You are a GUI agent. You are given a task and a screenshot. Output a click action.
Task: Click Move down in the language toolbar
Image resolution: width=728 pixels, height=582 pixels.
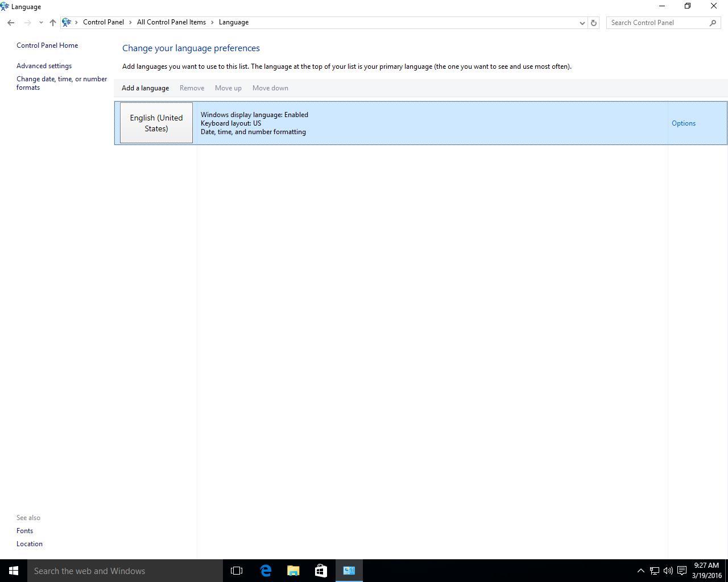(x=270, y=88)
